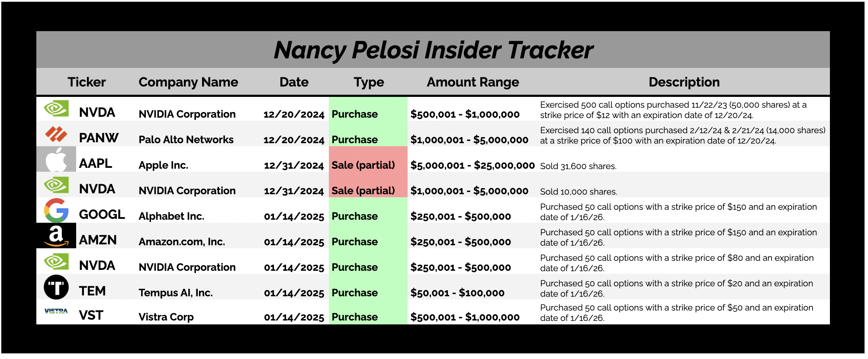Click the Nancy Pelosi Insider Tracker title

coord(433,50)
